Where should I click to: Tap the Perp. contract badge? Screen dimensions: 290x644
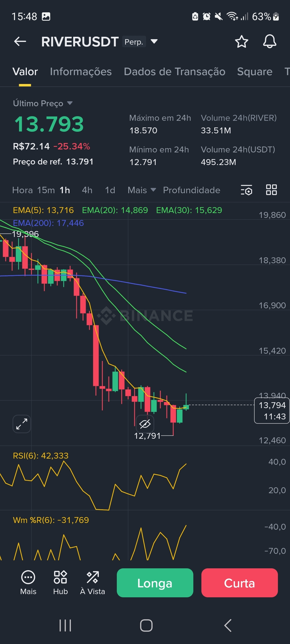pos(134,42)
